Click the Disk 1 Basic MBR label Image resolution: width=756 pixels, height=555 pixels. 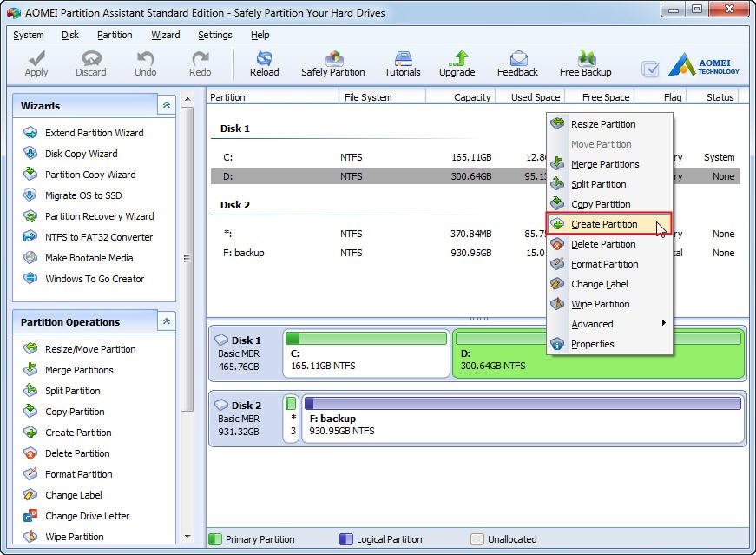click(x=240, y=353)
